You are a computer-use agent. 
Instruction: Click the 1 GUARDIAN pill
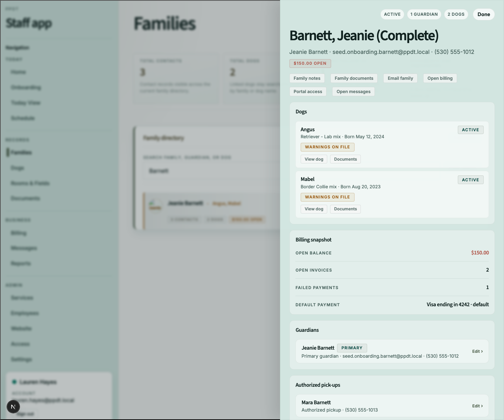click(424, 14)
